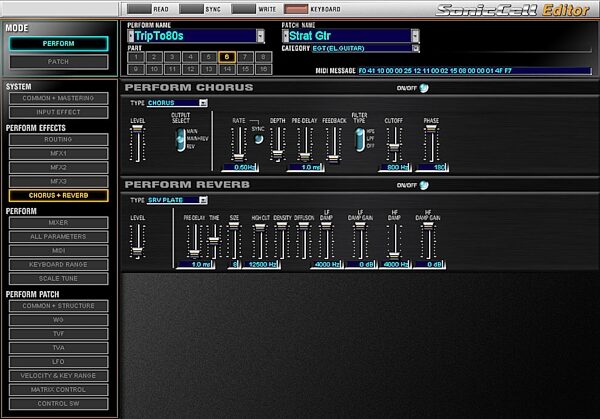Open Velocity & Key Range page

pos(59,376)
